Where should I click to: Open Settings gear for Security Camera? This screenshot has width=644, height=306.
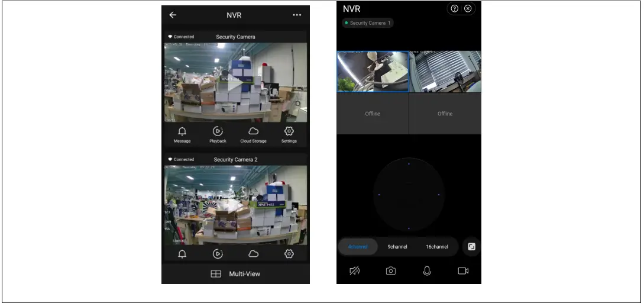(289, 135)
